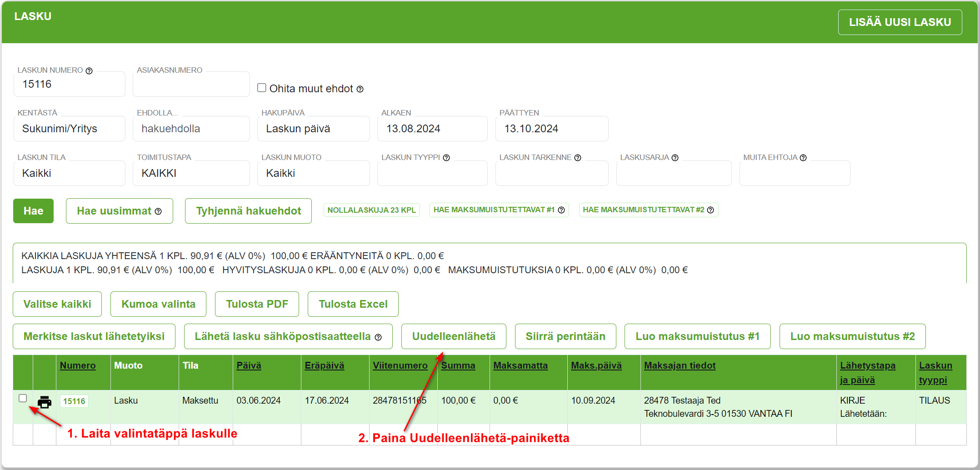Open the Hakupäivä dropdown showing Laskun päivä

[x=314, y=129]
